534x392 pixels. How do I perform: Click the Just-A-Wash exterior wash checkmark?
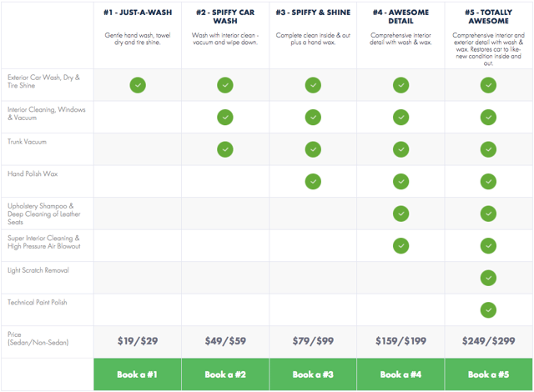tap(138, 85)
